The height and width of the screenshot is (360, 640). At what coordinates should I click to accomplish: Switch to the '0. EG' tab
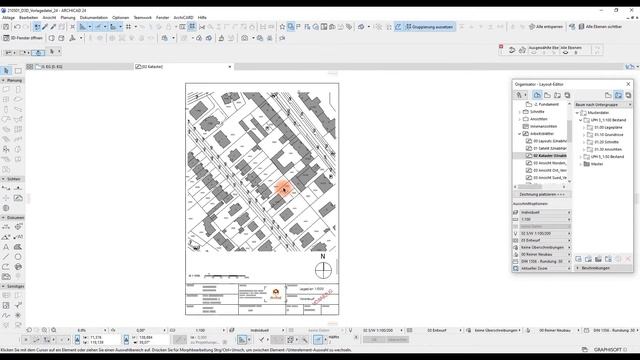point(80,67)
